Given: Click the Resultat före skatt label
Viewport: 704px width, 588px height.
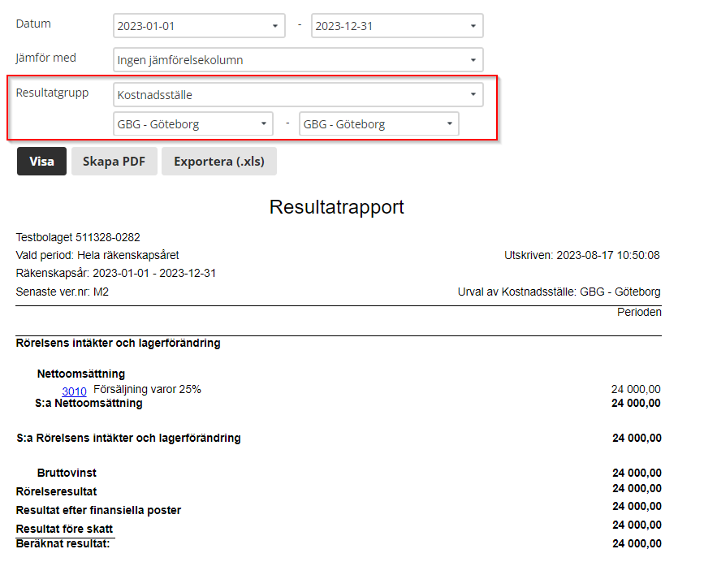Looking at the screenshot, I should (64, 530).
